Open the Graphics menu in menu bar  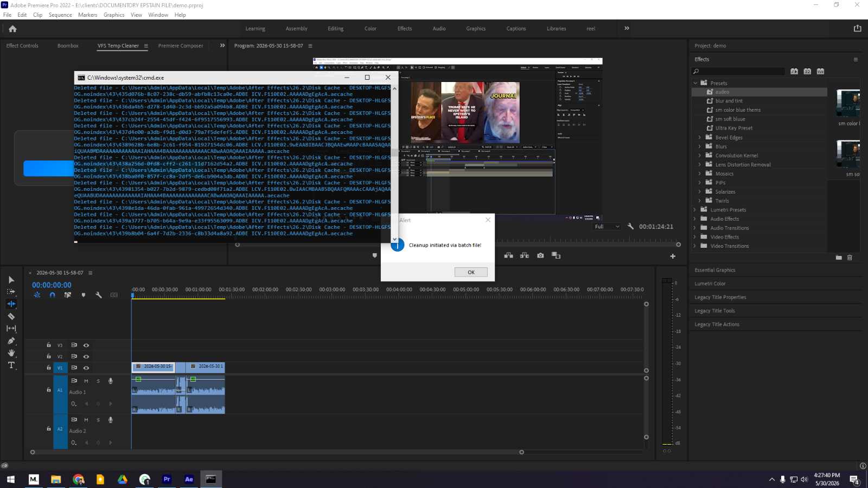pyautogui.click(x=114, y=15)
